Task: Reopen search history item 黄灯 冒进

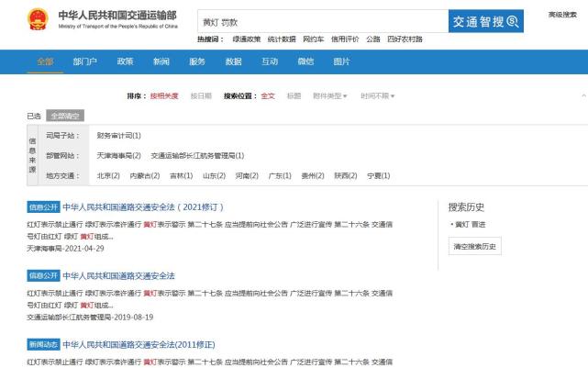Action: pos(470,224)
